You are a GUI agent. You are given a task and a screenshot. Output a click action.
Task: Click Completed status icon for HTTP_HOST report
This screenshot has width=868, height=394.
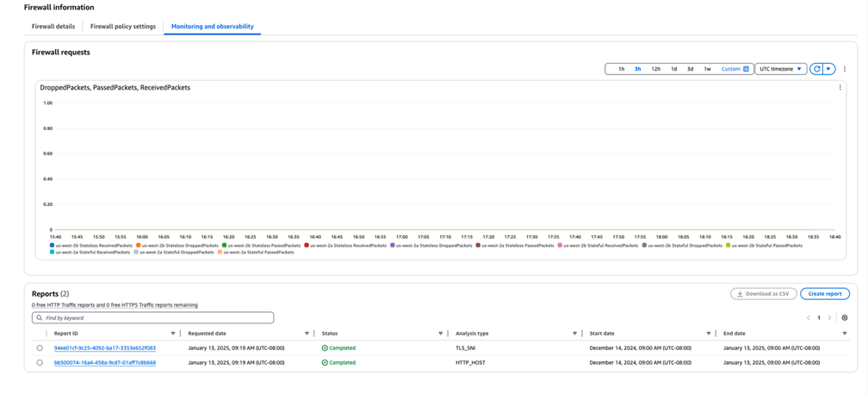click(x=325, y=362)
